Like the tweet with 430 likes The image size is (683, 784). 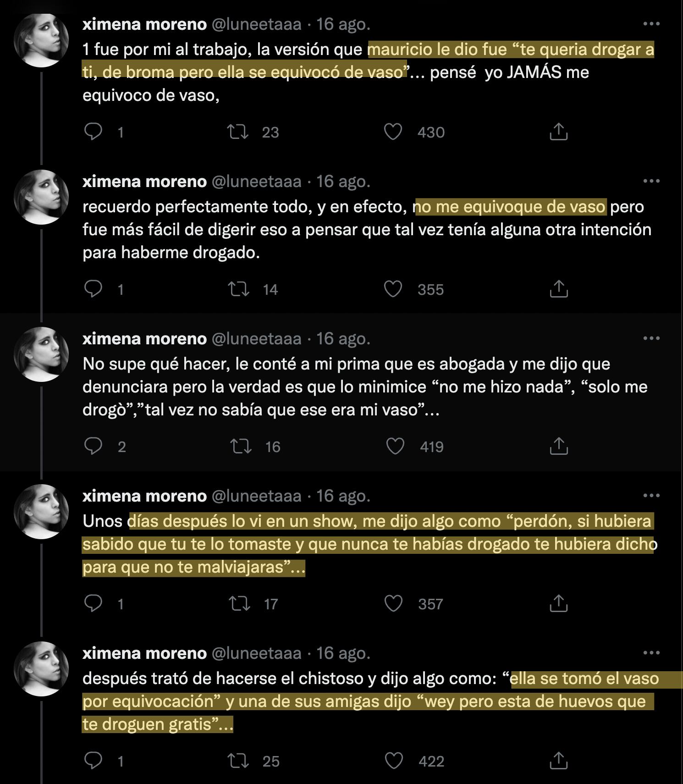tap(393, 132)
